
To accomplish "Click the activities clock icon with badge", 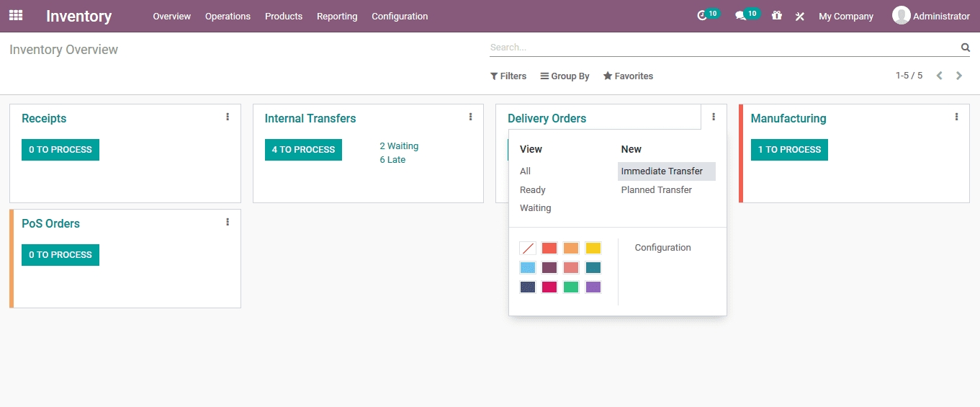I will 703,16.
